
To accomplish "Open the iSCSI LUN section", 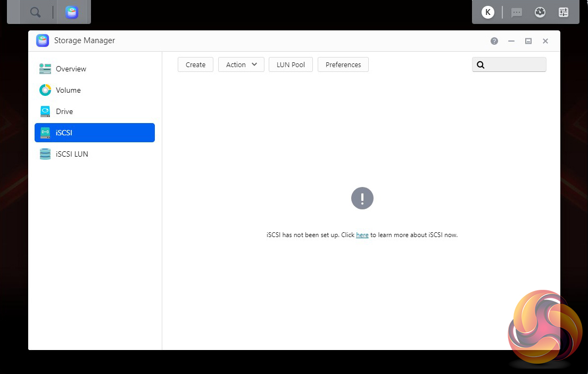I will coord(95,154).
